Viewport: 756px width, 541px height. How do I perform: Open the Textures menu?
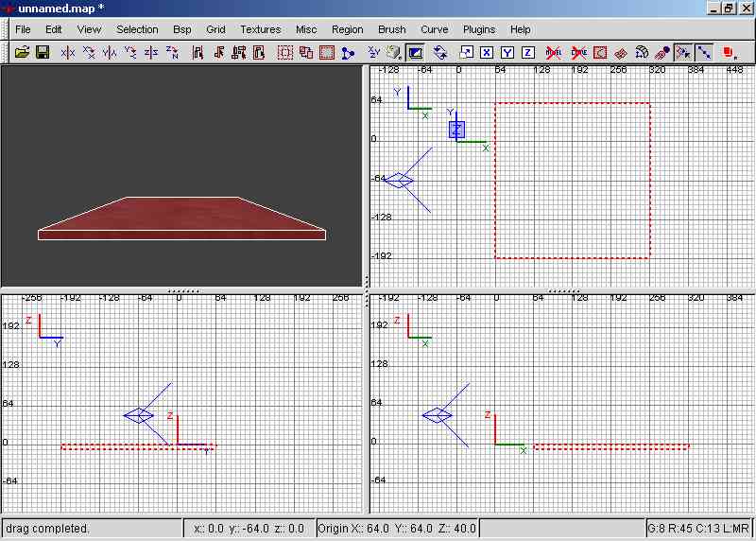point(260,29)
